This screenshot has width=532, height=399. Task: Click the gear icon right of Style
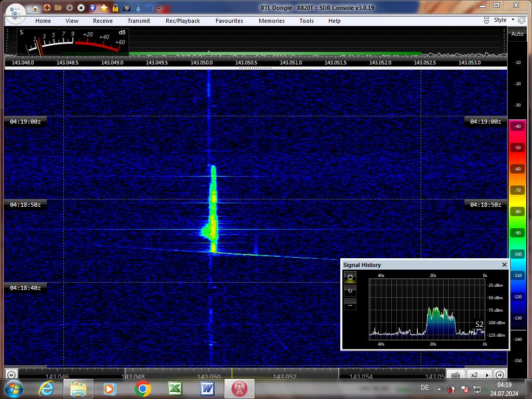click(x=522, y=20)
